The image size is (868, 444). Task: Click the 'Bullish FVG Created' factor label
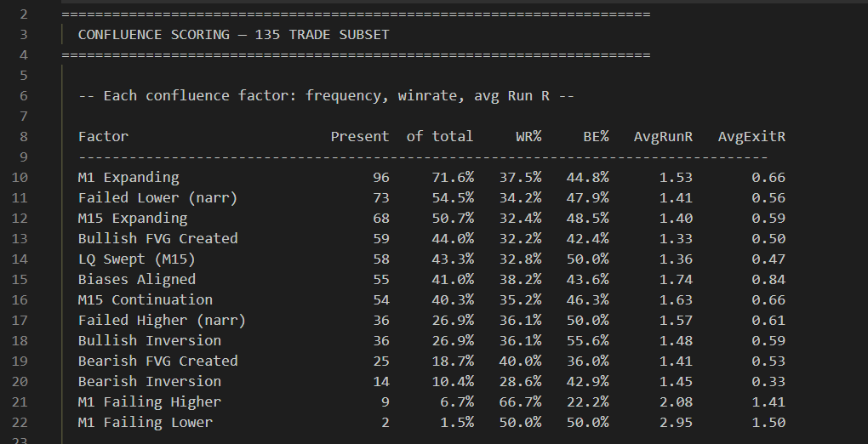click(157, 239)
